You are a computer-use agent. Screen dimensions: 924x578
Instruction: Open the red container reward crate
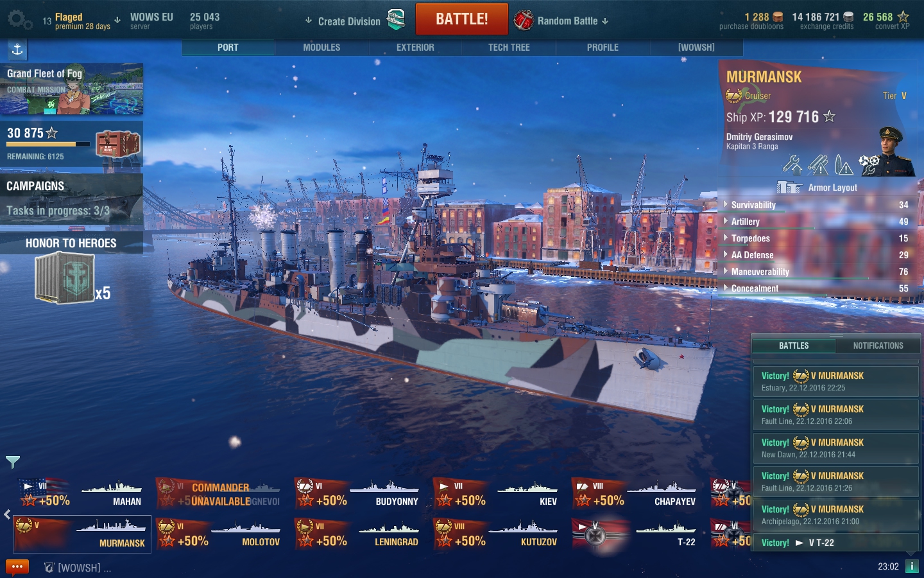118,144
